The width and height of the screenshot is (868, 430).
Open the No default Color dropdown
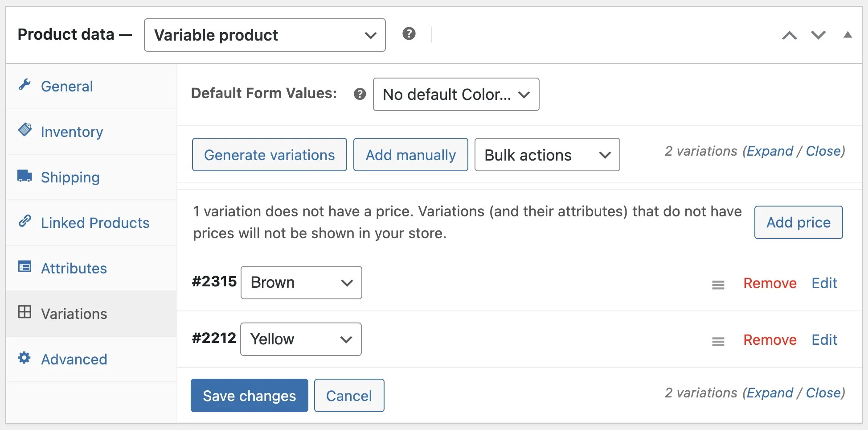456,94
